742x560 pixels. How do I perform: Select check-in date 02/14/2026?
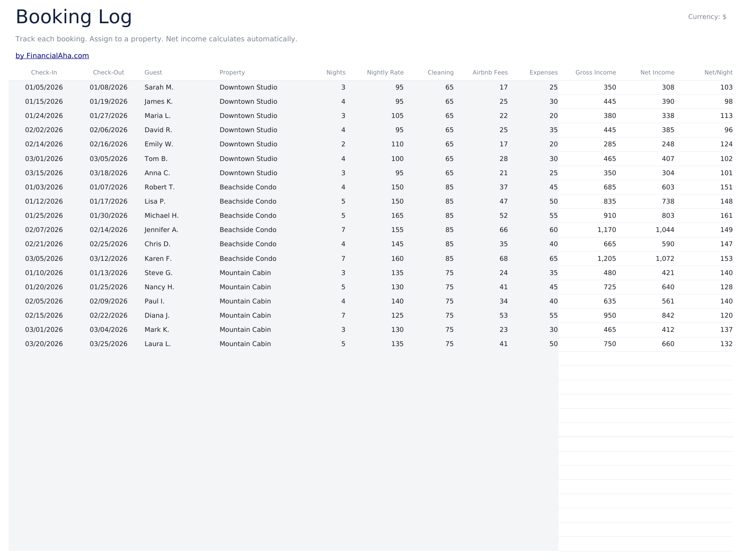(44, 144)
